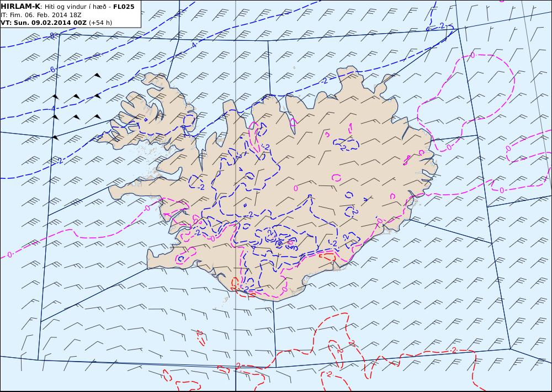The width and height of the screenshot is (552, 392).
Task: Click the blue '-8' isotherm label
Action: [x=52, y=35]
